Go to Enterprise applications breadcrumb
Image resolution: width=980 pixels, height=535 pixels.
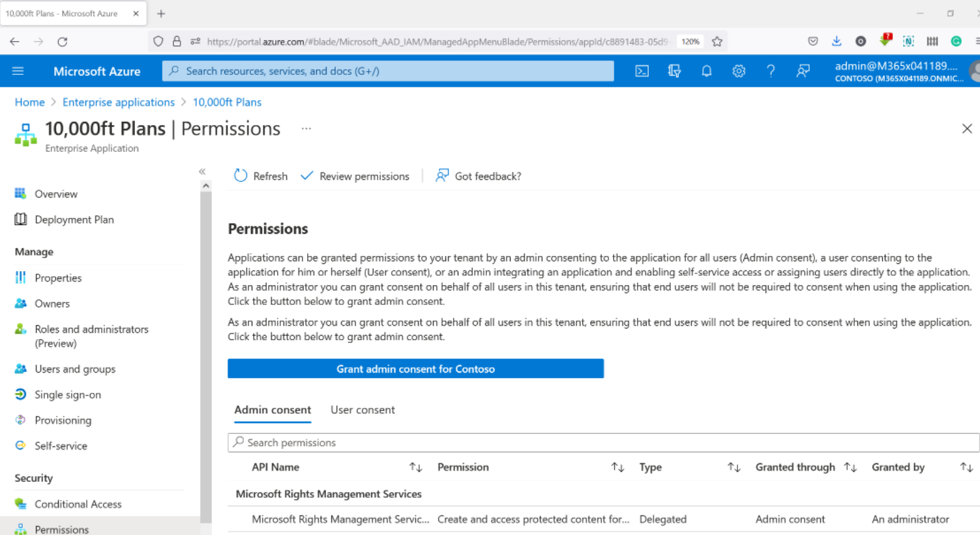[119, 102]
